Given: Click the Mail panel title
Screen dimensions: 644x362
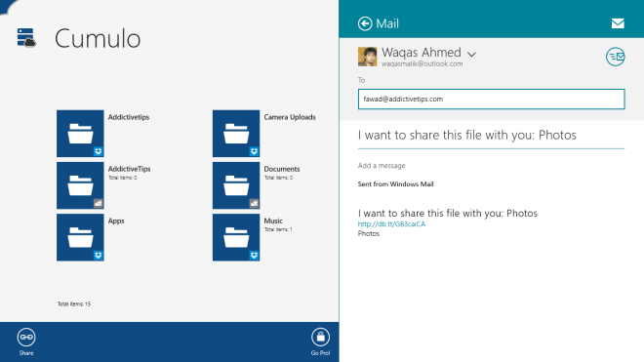Looking at the screenshot, I should 387,23.
